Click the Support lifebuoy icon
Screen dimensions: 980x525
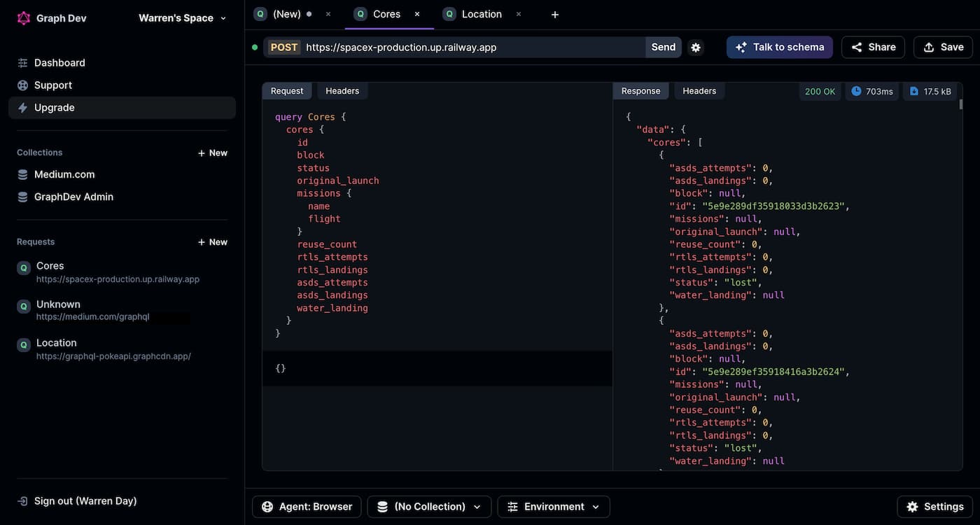tap(22, 85)
